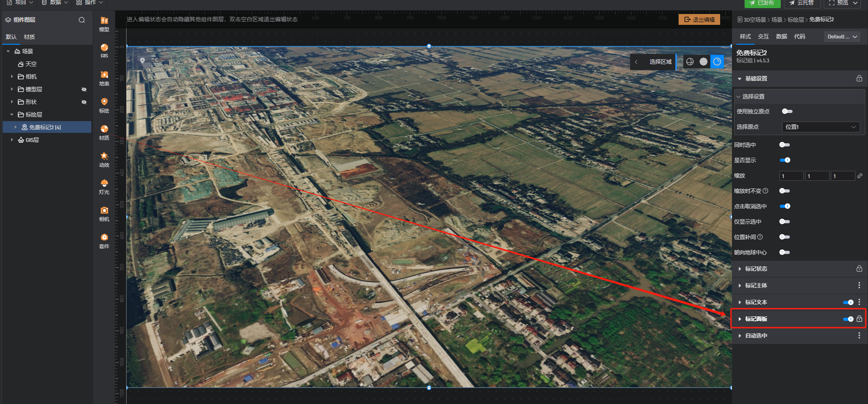Switch to the 数据 properties tab
The width and height of the screenshot is (868, 404).
point(781,37)
